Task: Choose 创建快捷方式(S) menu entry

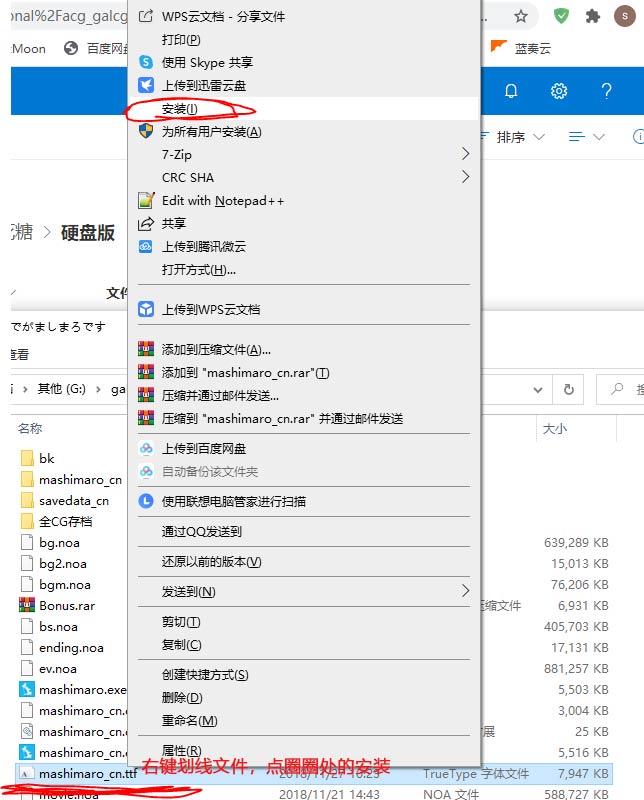Action: click(304, 674)
